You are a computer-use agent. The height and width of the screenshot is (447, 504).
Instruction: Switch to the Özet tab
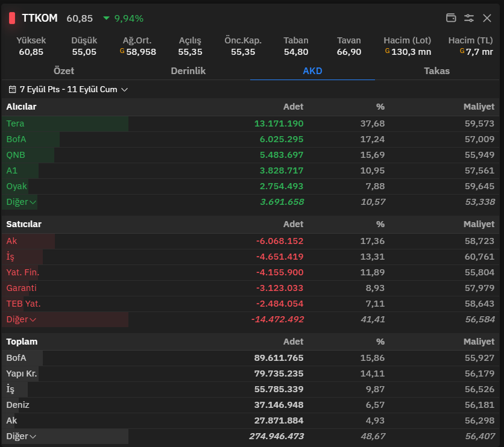tap(64, 70)
